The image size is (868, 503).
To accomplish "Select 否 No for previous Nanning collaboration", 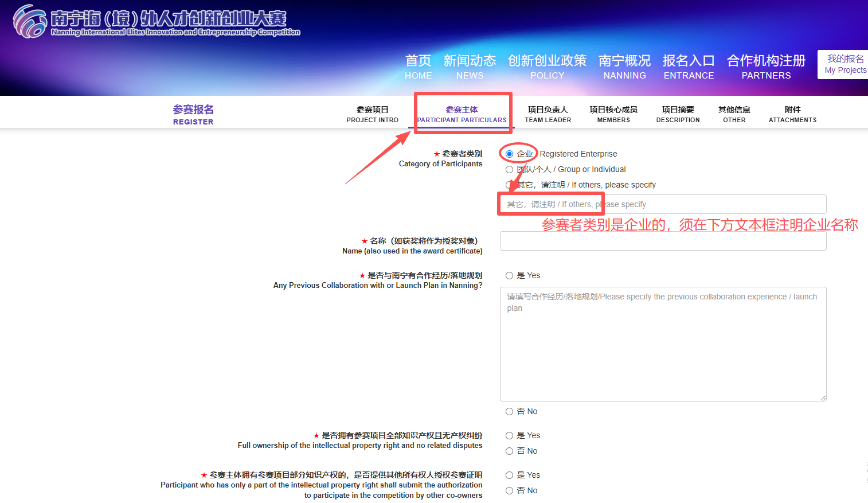I will (509, 411).
